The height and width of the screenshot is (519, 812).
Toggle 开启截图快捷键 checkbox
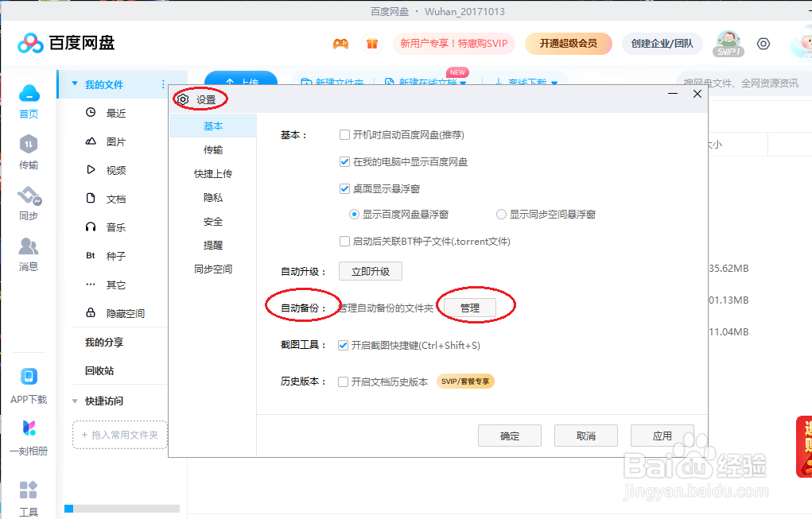tap(343, 345)
